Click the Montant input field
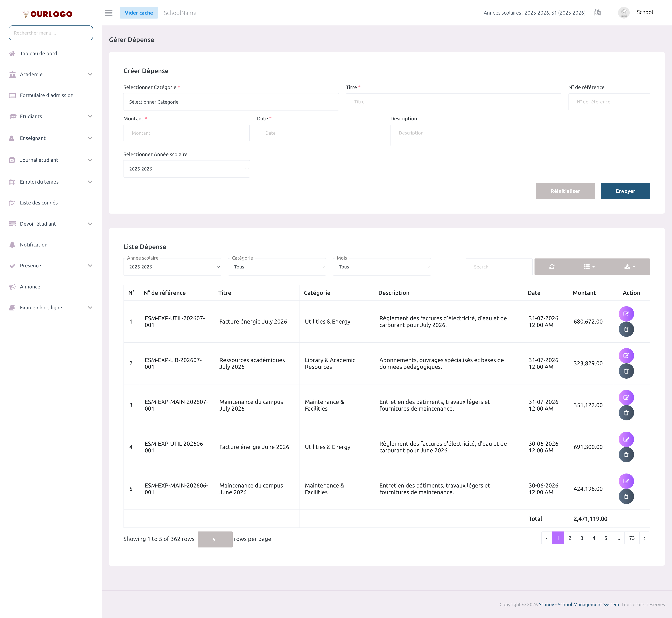Screen dimensions: 672x618 click(186, 133)
